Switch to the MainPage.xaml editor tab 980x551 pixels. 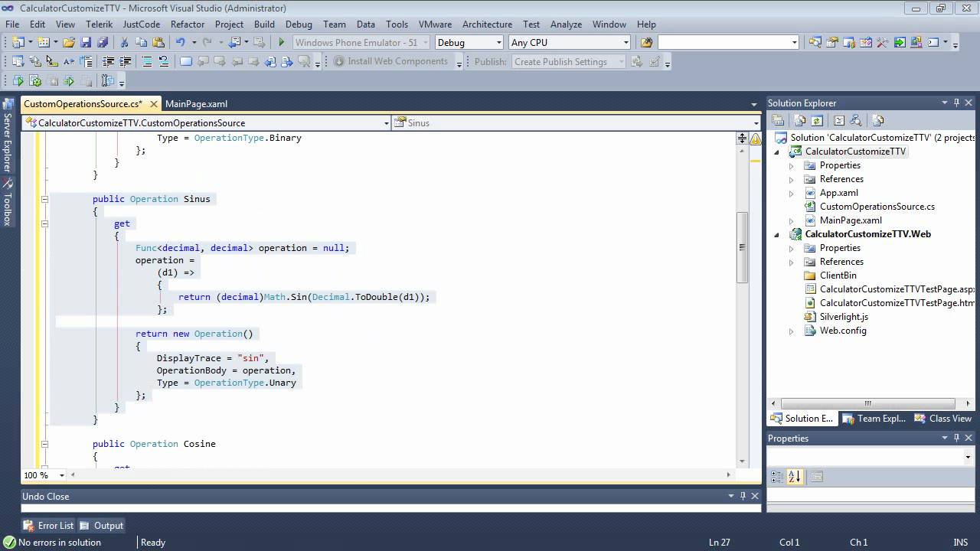tap(196, 104)
